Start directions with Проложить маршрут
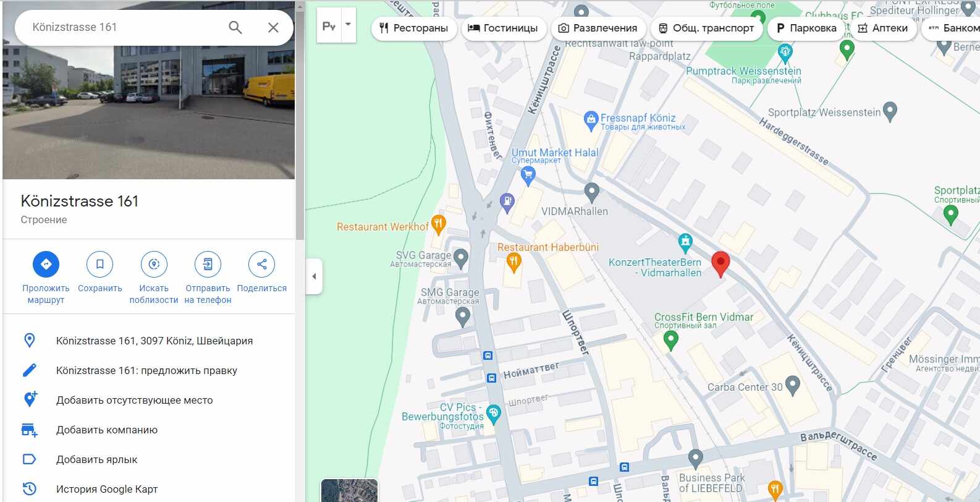 point(46,277)
